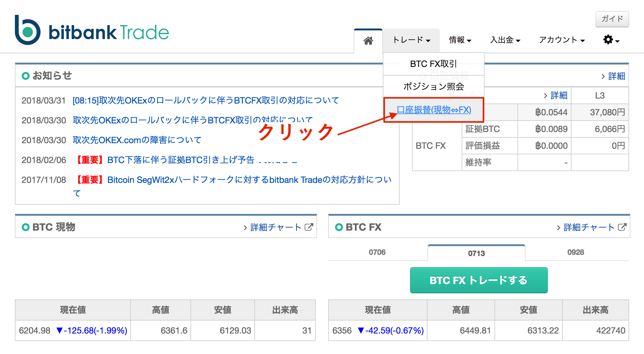Expand the トレード dropdown menu
This screenshot has width=644, height=354.
coord(411,40)
